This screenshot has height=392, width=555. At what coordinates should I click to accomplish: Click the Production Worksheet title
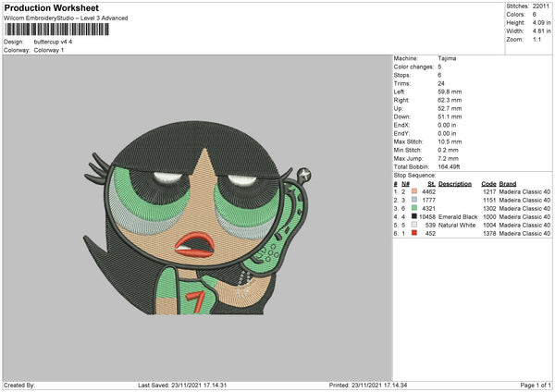[51, 7]
